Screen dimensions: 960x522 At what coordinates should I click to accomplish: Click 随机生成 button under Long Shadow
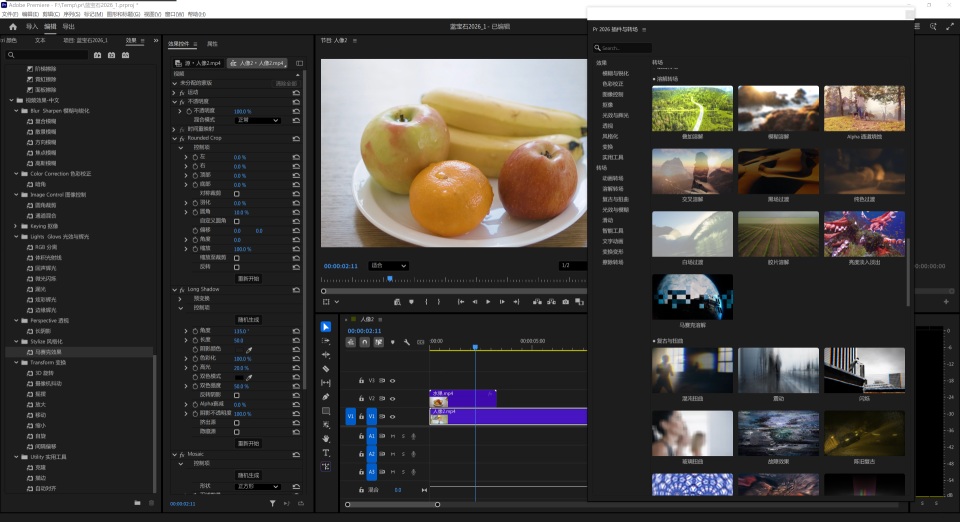click(x=248, y=320)
